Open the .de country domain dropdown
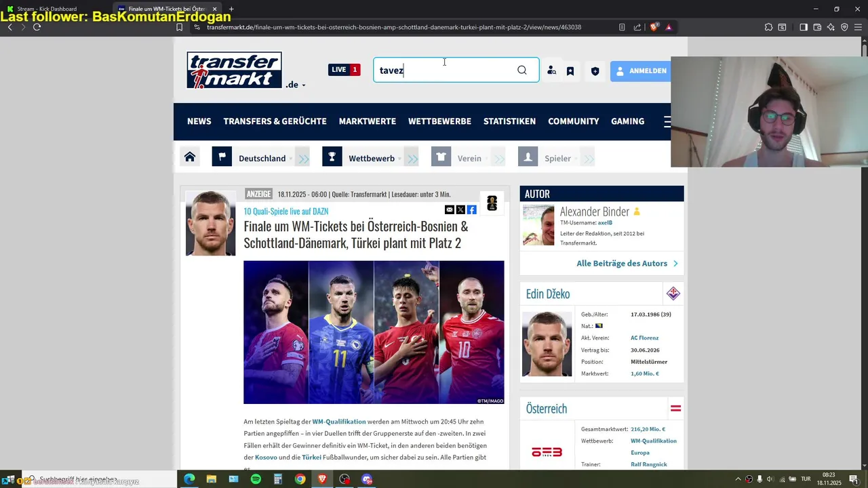868x488 pixels. [x=295, y=85]
